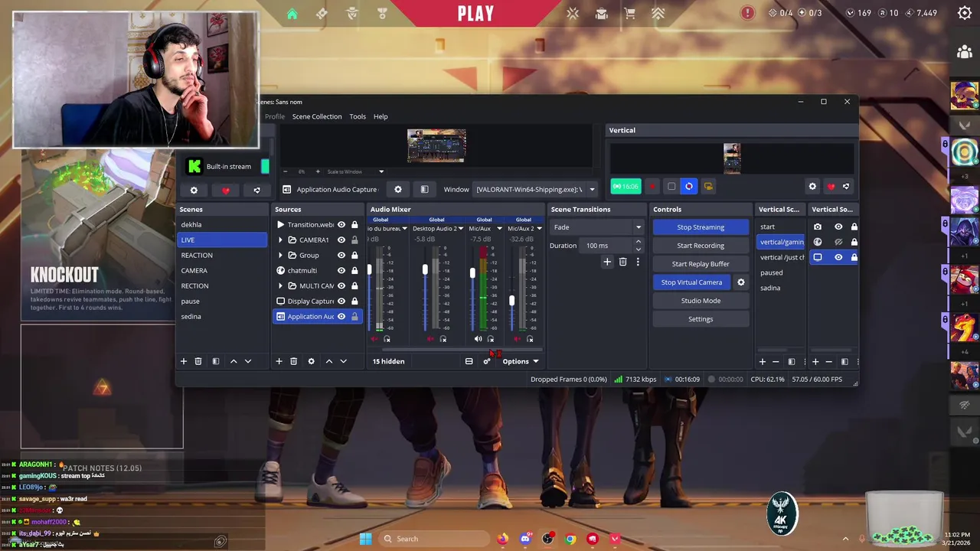This screenshot has width=980, height=551.
Task: Move selected scene down
Action: [247, 361]
